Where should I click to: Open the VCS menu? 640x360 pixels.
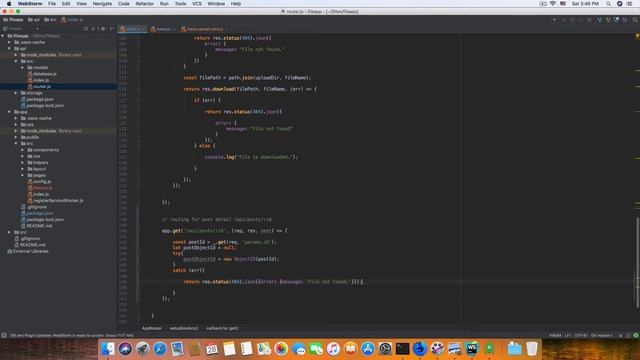tap(197, 4)
